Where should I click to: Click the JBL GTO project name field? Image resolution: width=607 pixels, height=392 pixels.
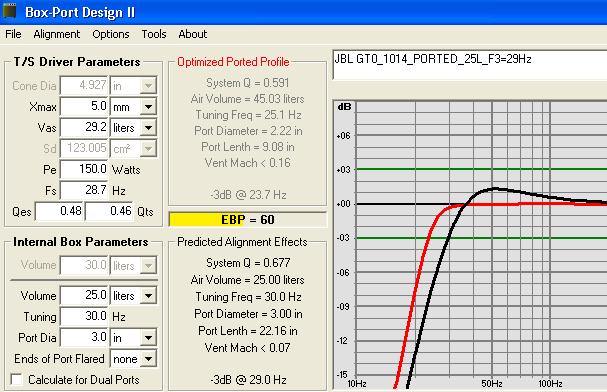tap(470, 65)
